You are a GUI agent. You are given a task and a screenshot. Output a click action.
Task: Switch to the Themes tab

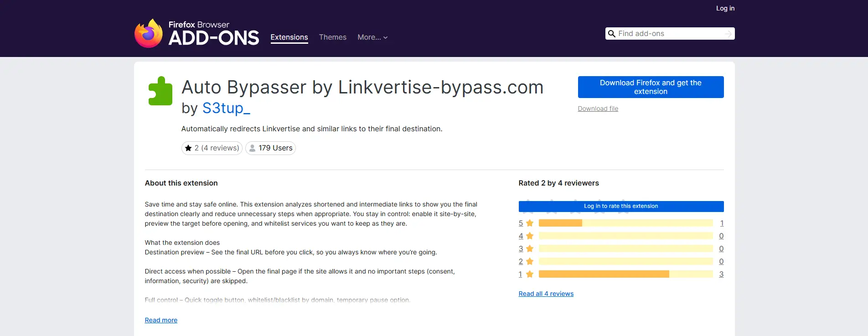click(332, 37)
